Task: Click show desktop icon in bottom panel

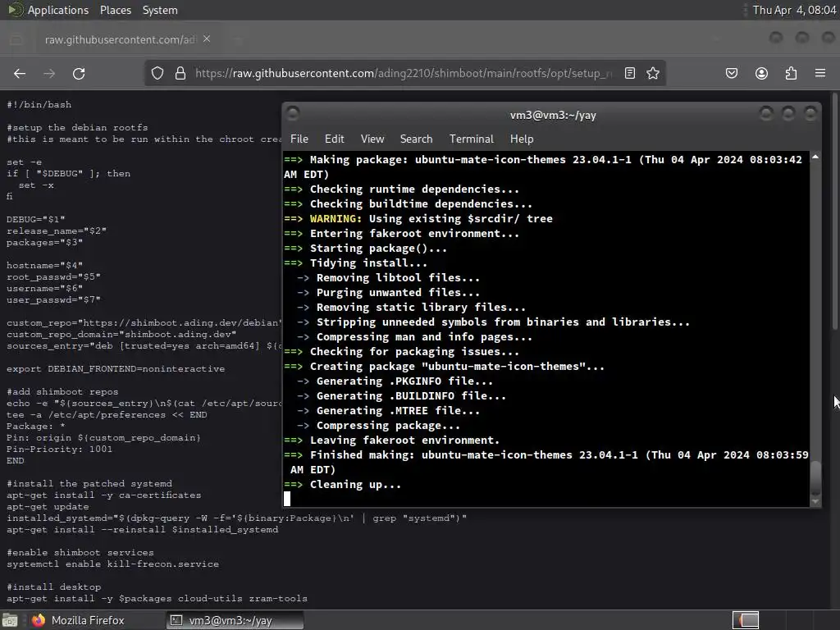Action: [10, 620]
